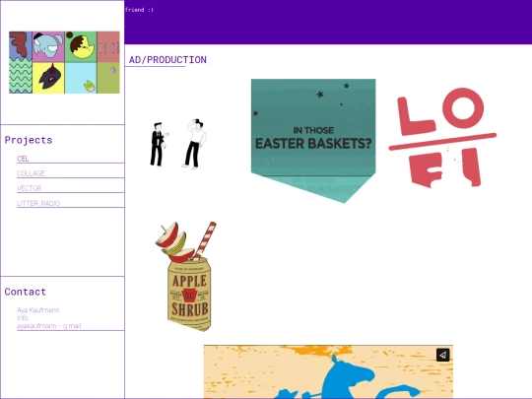Click the share icon on the horse video
The height and width of the screenshot is (399, 532).
coord(442,355)
